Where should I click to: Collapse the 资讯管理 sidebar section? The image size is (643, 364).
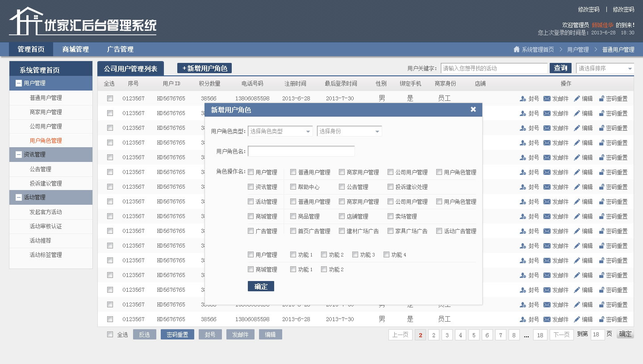pos(19,154)
